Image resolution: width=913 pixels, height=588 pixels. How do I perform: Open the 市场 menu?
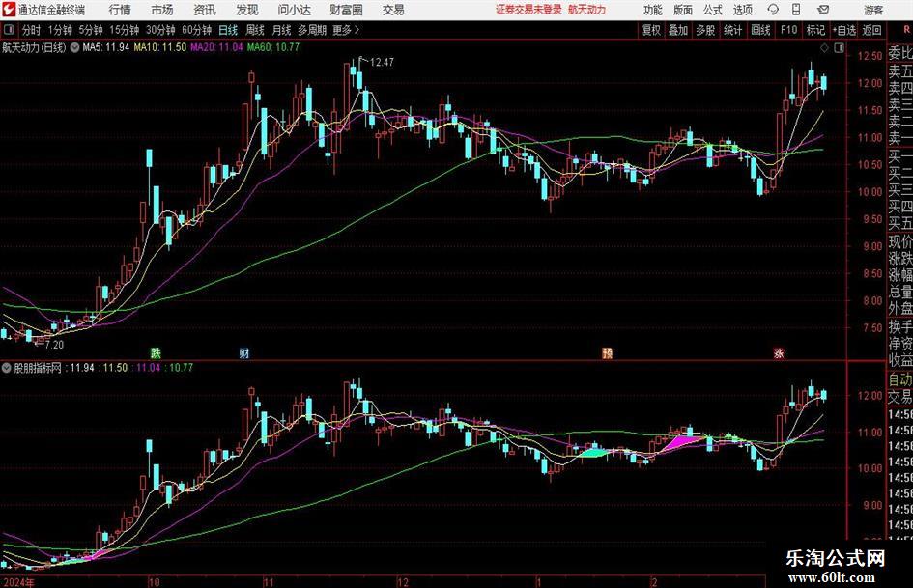tap(162, 10)
